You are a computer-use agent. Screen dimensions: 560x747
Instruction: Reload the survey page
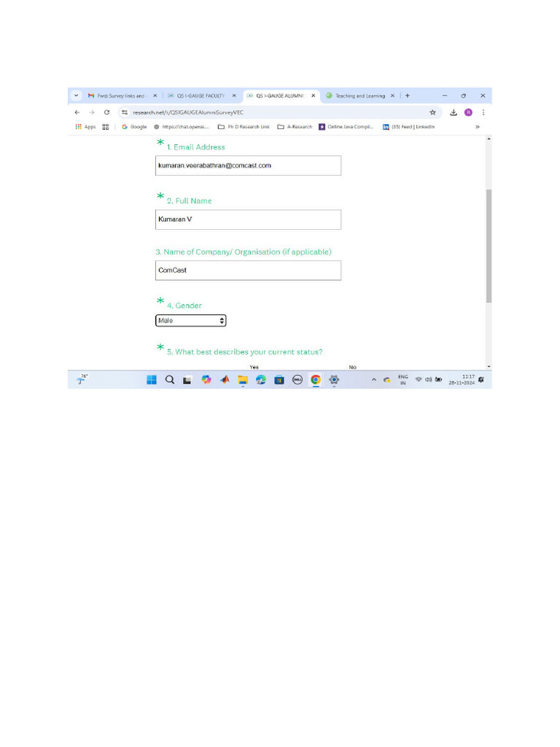[x=106, y=112]
